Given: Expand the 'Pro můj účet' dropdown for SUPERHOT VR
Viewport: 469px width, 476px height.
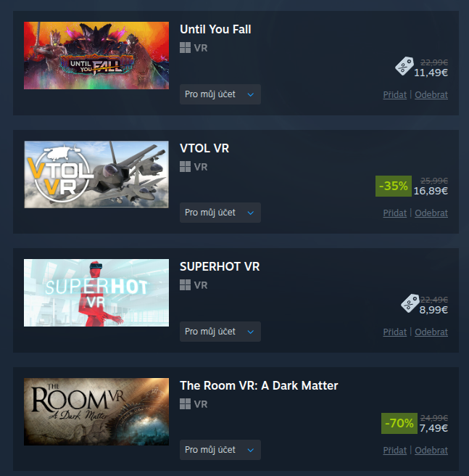Looking at the screenshot, I should point(220,332).
